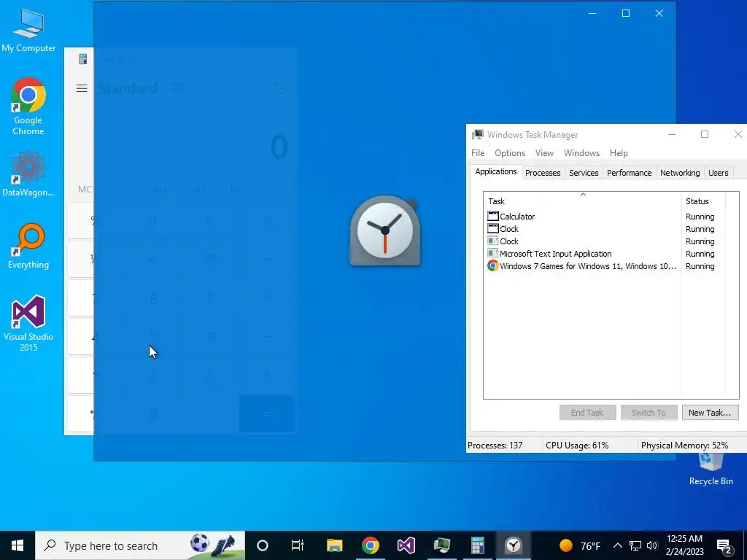
Task: Click the Clock app taskbar icon
Action: coord(513,545)
